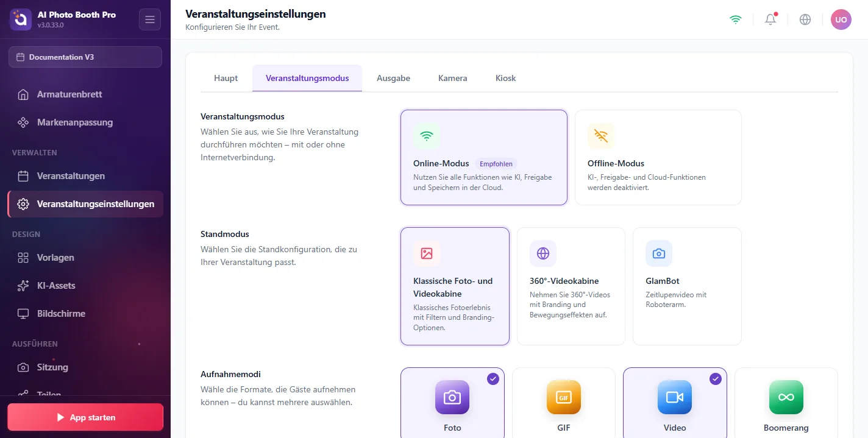Select 360°-Videokabine stand mode

571,286
